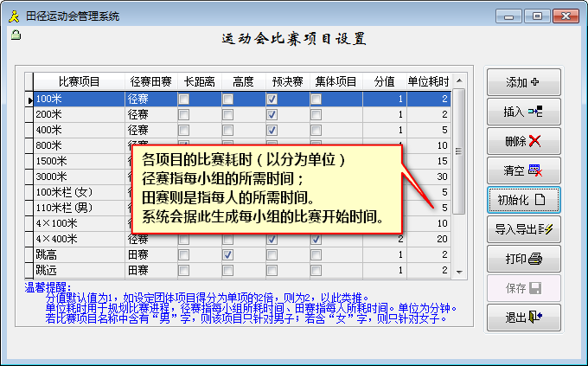The height and width of the screenshot is (366, 588).
Task: Uncheck the 高度 checkbox for 跳高
Action: tap(227, 254)
